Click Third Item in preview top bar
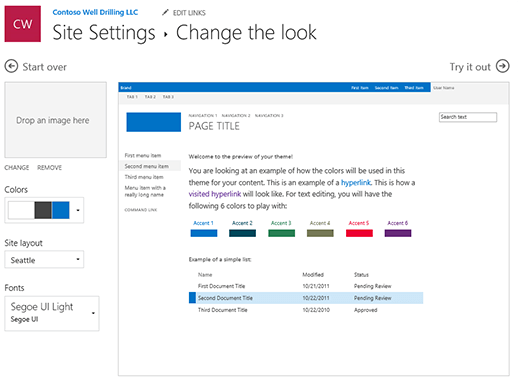The height and width of the screenshot is (384, 518). pos(414,88)
